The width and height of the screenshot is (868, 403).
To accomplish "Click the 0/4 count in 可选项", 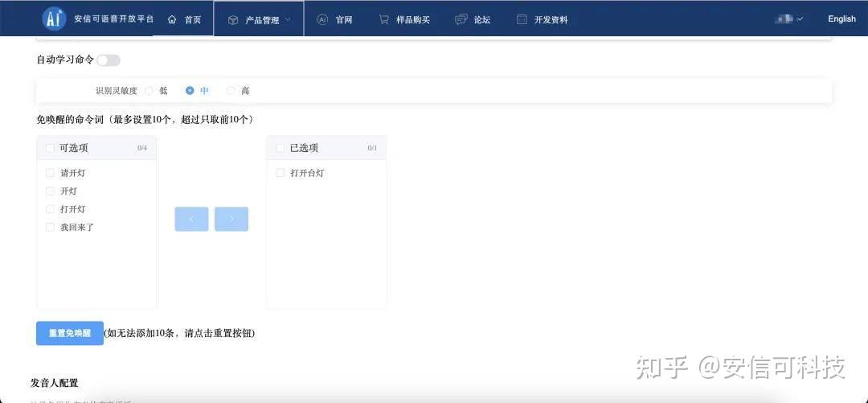I will (x=142, y=148).
